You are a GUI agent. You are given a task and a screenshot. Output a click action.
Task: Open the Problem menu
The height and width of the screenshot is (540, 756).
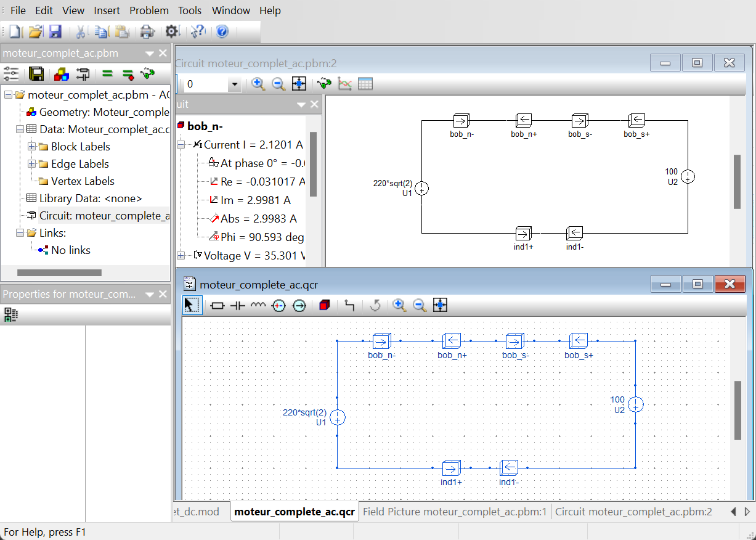tap(148, 10)
